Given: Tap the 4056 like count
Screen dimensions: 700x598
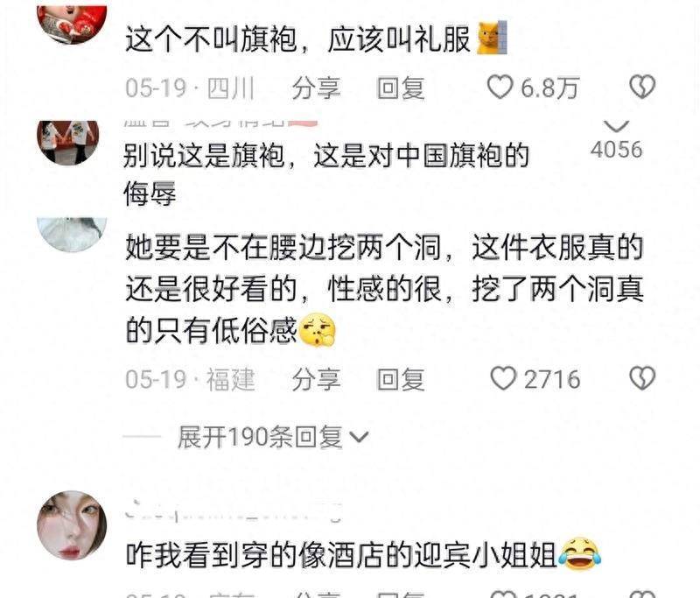Looking at the screenshot, I should pyautogui.click(x=617, y=149).
